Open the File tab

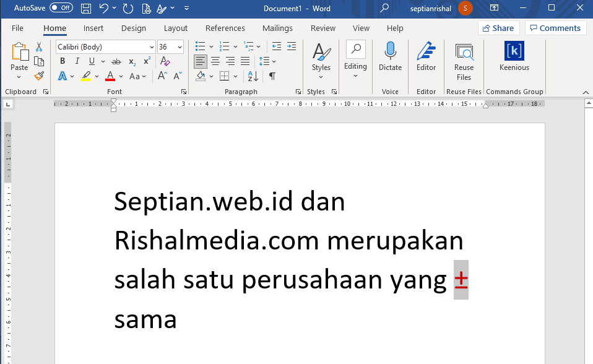(17, 28)
